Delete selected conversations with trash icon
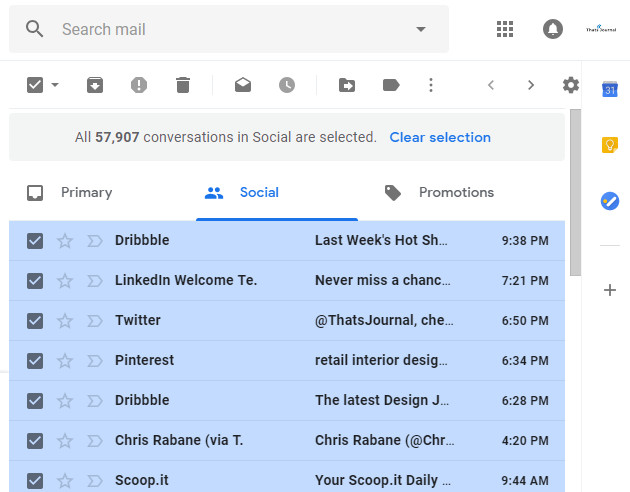630x492 pixels. [183, 85]
